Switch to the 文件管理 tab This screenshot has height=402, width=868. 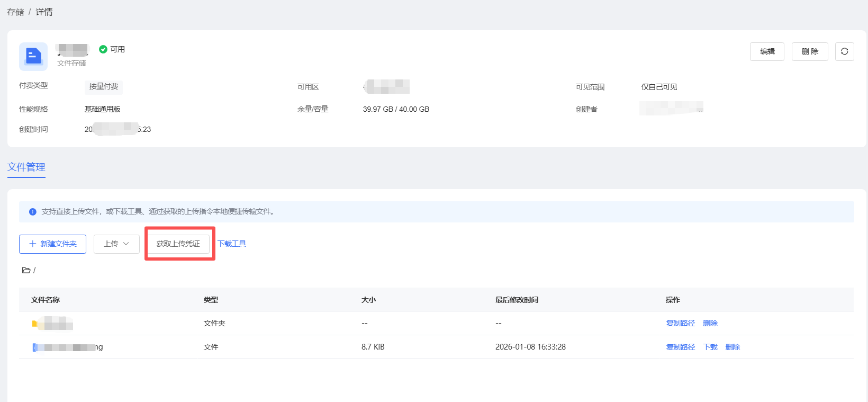coord(26,167)
